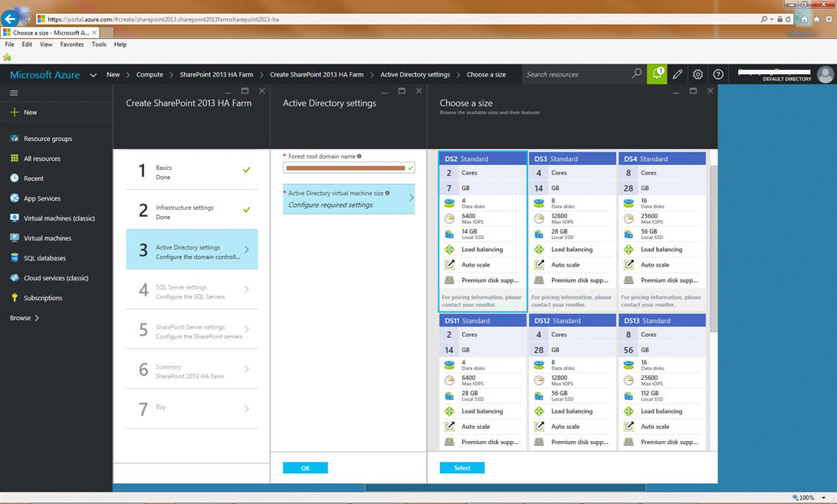The image size is (837, 504).
Task: Click the pencil edit icon in top bar
Action: [x=678, y=74]
